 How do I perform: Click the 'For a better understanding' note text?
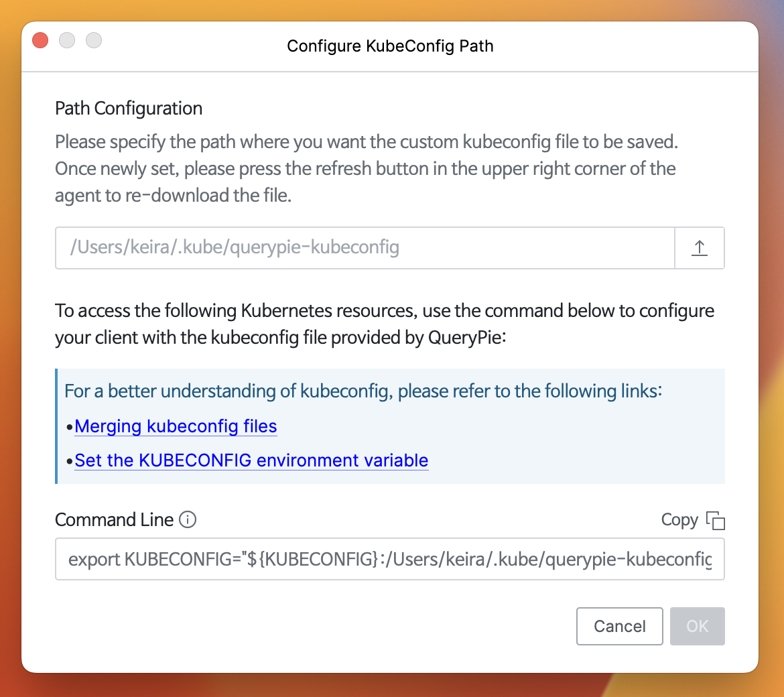click(x=363, y=391)
